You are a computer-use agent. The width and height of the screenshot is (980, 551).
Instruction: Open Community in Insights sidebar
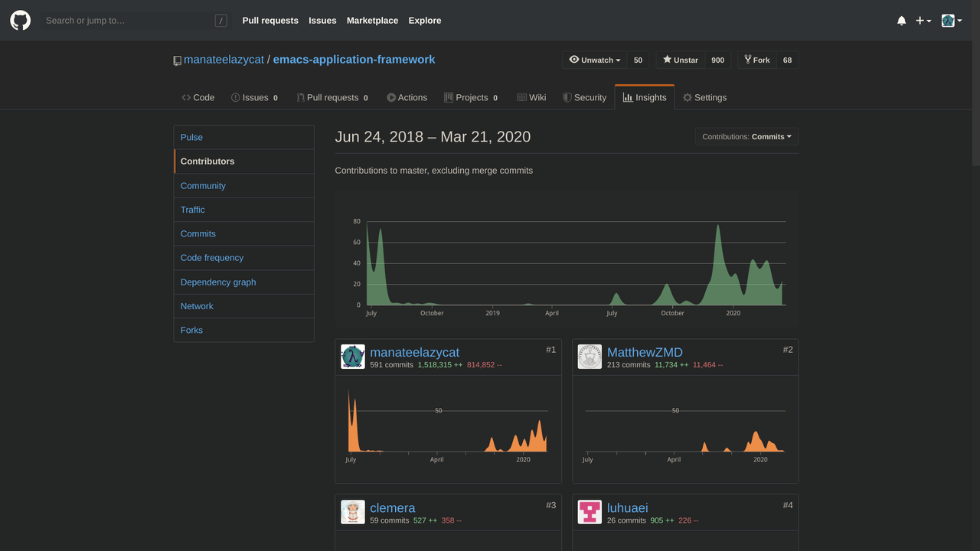click(x=244, y=186)
